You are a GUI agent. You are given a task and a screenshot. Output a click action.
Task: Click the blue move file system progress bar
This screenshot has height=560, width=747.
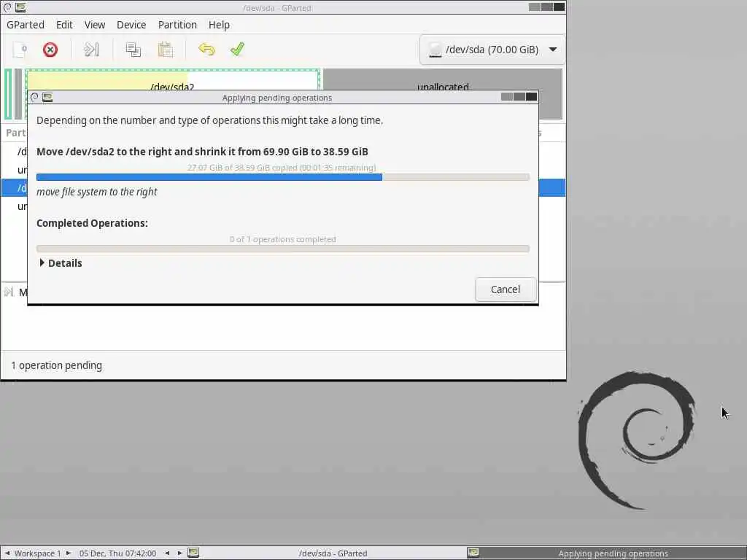point(283,177)
